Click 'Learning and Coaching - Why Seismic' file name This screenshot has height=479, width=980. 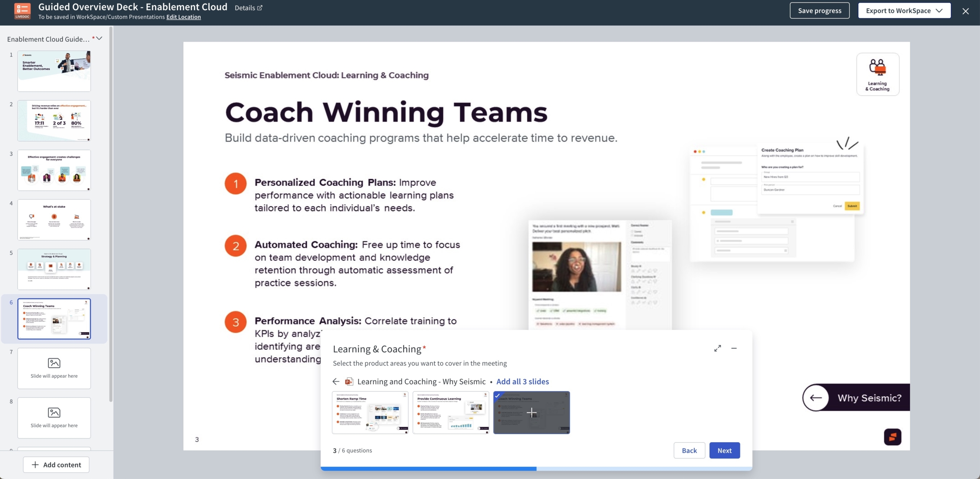pyautogui.click(x=421, y=381)
